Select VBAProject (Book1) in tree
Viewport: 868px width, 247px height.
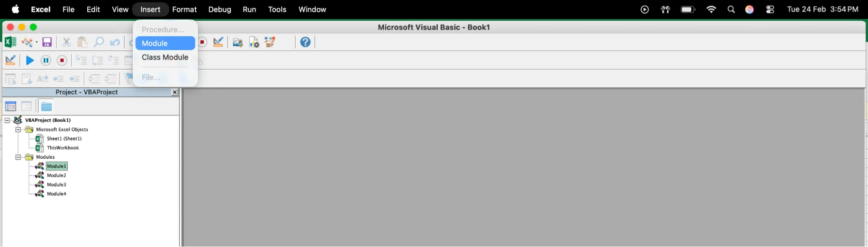click(48, 120)
